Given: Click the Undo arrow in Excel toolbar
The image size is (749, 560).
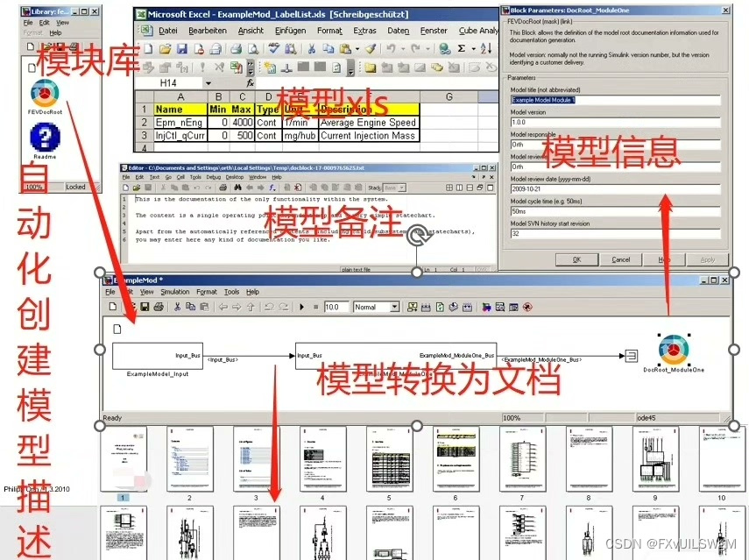Looking at the screenshot, I should [x=392, y=49].
